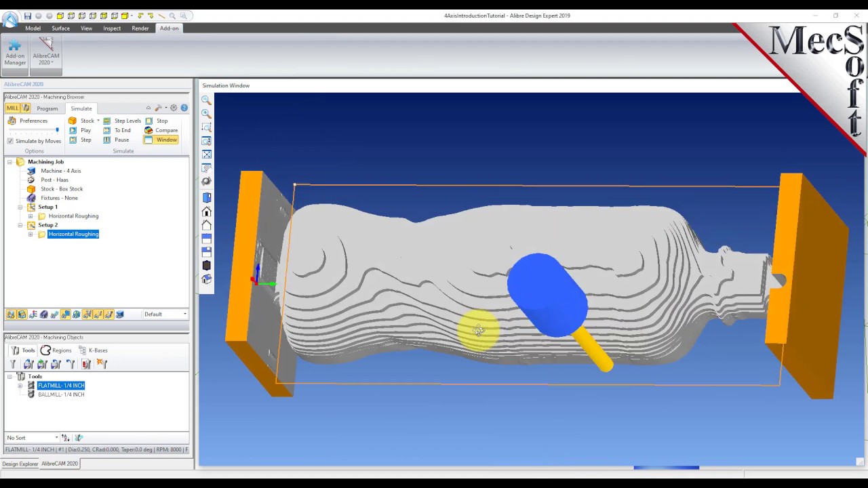
Task: Toggle Simulate by Moves checkbox
Action: [10, 141]
